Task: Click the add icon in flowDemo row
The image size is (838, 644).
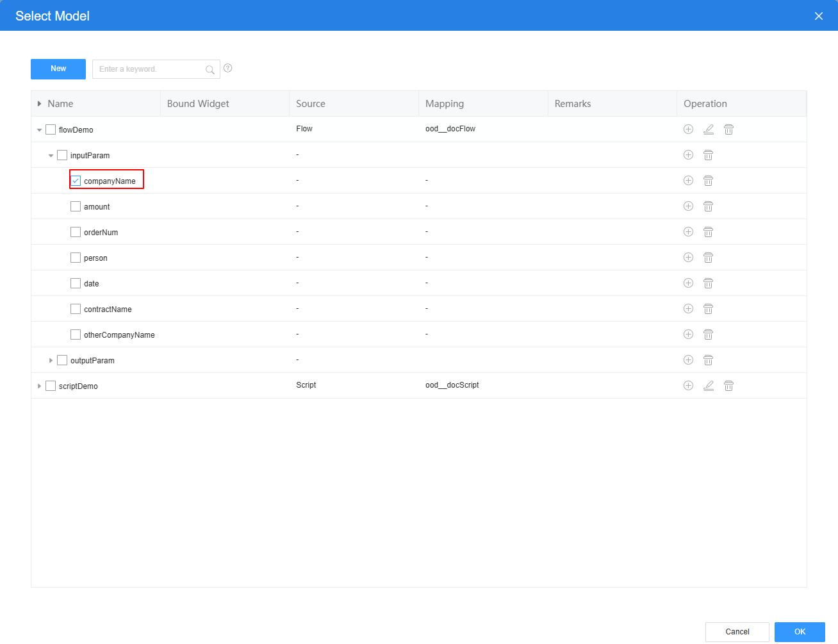Action: [x=688, y=129]
